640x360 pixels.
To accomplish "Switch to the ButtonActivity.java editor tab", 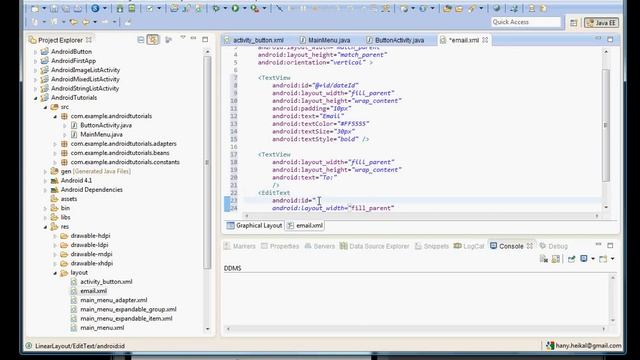I will click(x=396, y=40).
